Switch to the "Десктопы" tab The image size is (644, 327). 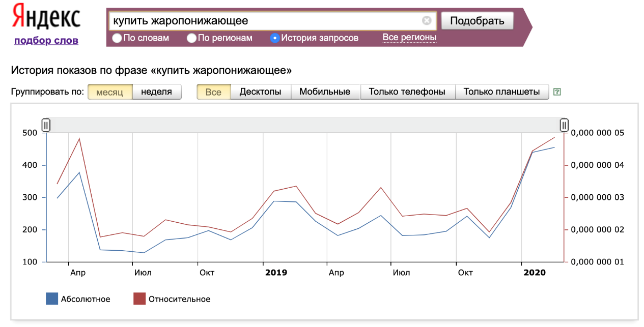tap(261, 92)
